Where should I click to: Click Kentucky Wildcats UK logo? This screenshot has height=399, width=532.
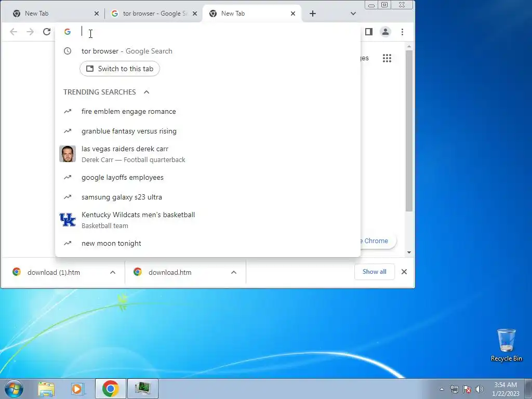coord(68,220)
